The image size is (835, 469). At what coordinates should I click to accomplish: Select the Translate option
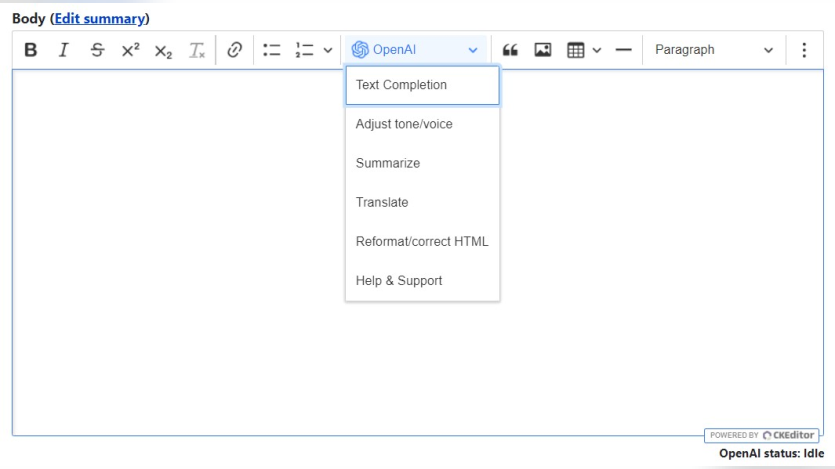point(422,202)
